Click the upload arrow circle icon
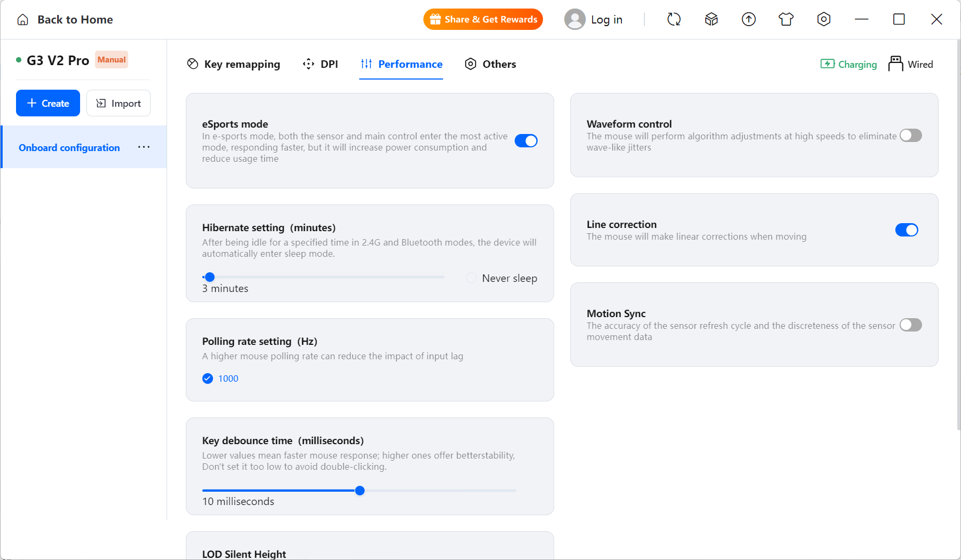Image resolution: width=961 pixels, height=560 pixels. click(x=749, y=20)
